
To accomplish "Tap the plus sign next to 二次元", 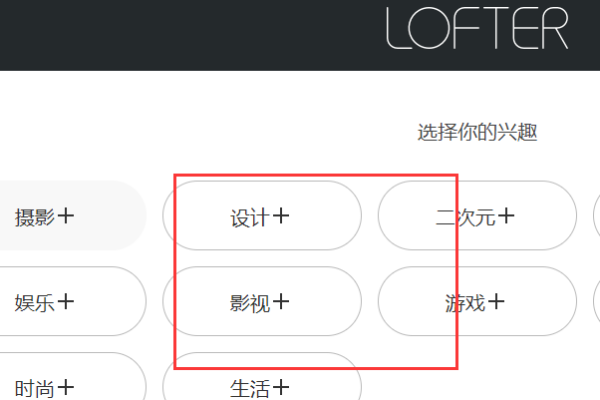I will tap(506, 216).
